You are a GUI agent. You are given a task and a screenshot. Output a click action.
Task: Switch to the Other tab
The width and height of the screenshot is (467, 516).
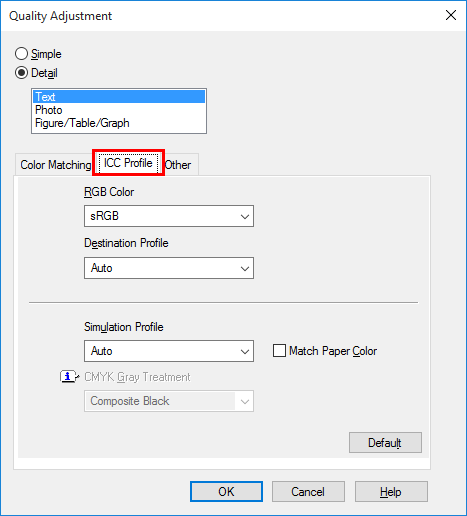point(179,165)
